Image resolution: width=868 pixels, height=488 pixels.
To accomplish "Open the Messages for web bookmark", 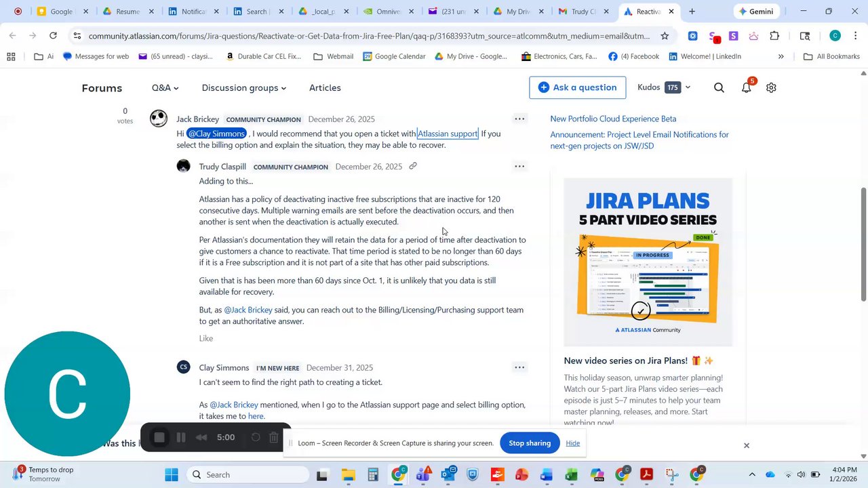I will 96,56.
